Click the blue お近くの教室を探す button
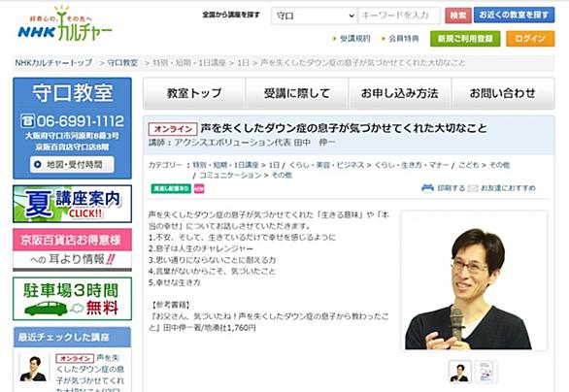 pyautogui.click(x=514, y=15)
